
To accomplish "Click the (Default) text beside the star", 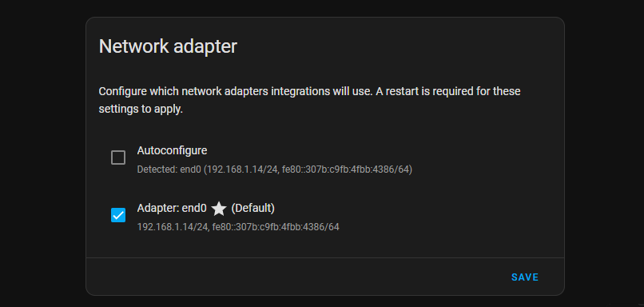I will tap(252, 209).
